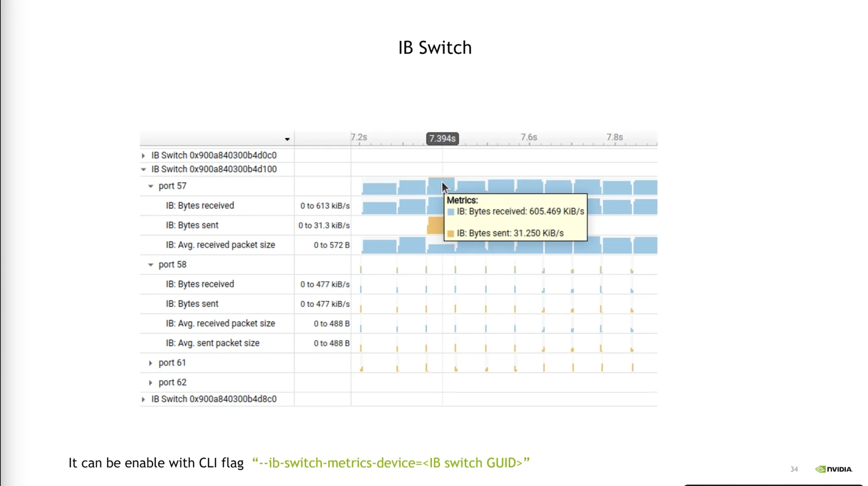Click the 7.6s tick on time ruler
Image resolution: width=868 pixels, height=486 pixels.
click(529, 137)
